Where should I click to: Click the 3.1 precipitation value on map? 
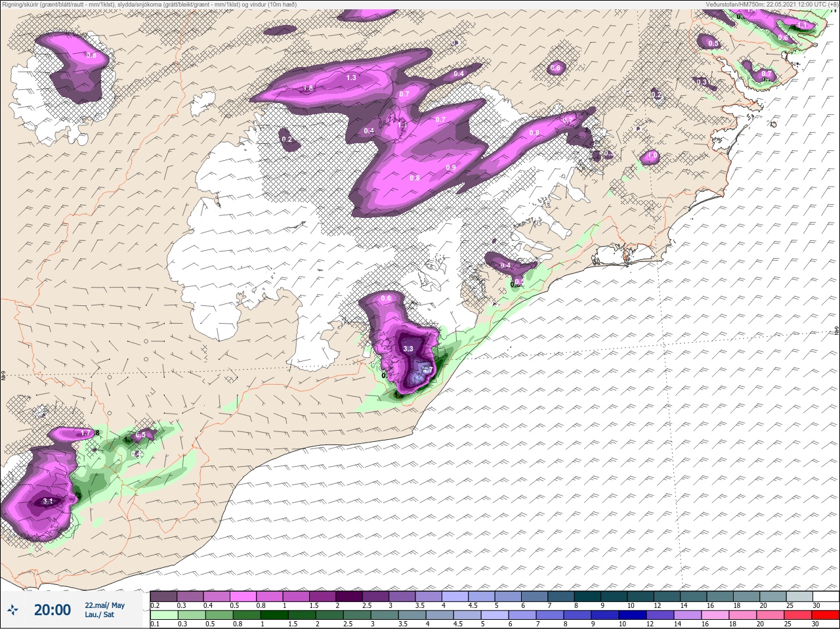tap(47, 501)
